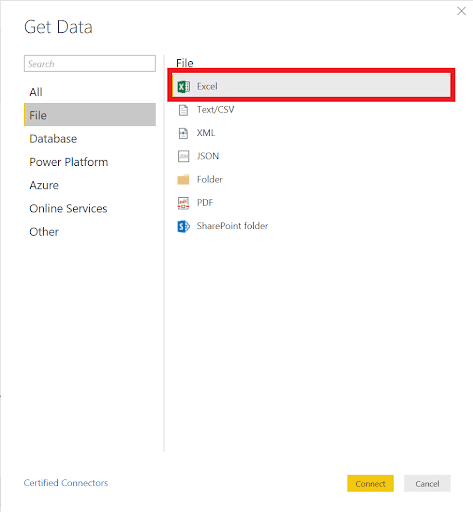Show All connector categories
Viewport: 473px width, 512px height.
[36, 92]
